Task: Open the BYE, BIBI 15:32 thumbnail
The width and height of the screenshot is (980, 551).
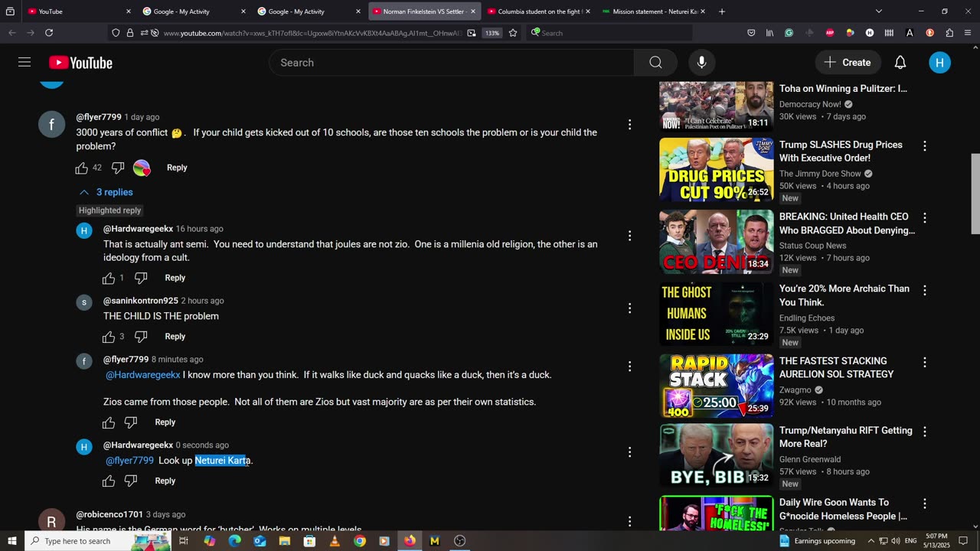Action: click(717, 456)
